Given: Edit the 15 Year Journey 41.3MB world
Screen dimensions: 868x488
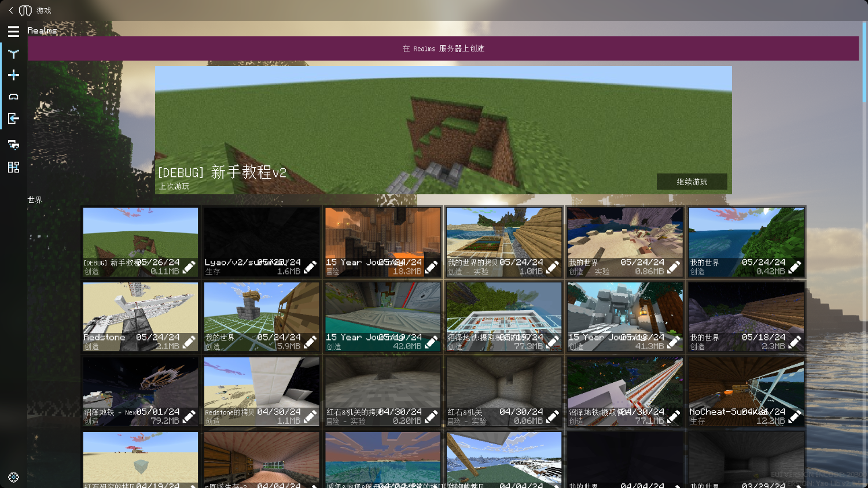Looking at the screenshot, I should 674,342.
